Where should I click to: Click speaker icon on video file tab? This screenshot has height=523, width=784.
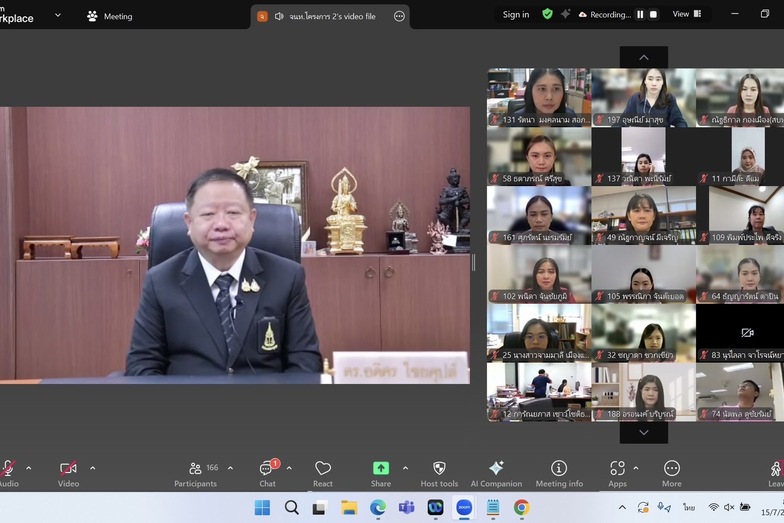pyautogui.click(x=279, y=16)
